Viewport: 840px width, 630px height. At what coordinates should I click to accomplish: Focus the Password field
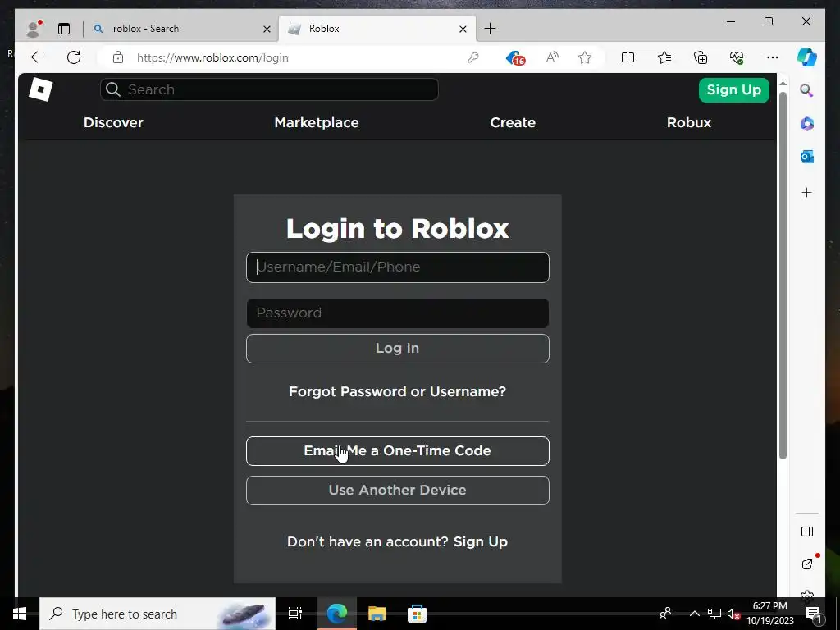(x=398, y=313)
